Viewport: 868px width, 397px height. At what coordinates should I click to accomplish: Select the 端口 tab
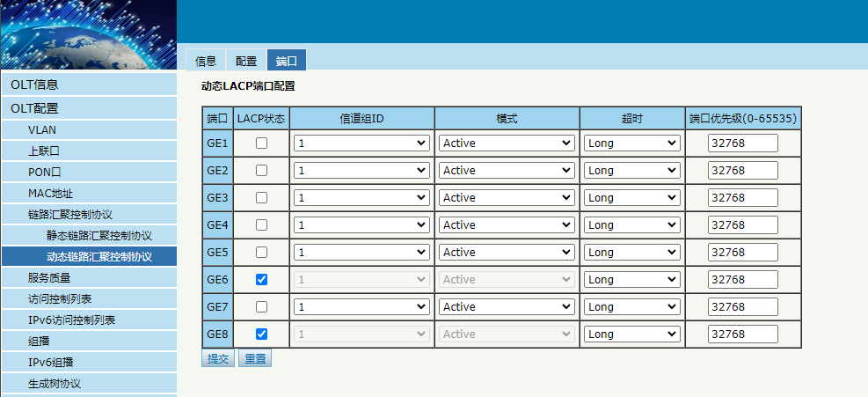point(286,61)
